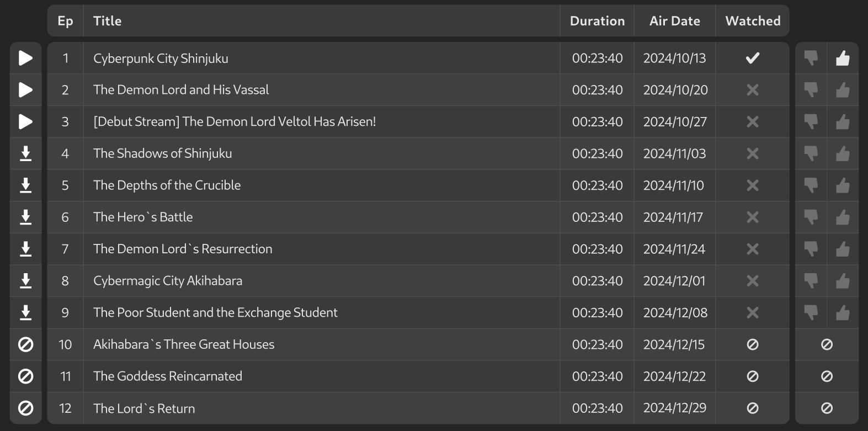Like episode 5 The Depths of the Crucible
Screen dimensions: 868x431
843,185
